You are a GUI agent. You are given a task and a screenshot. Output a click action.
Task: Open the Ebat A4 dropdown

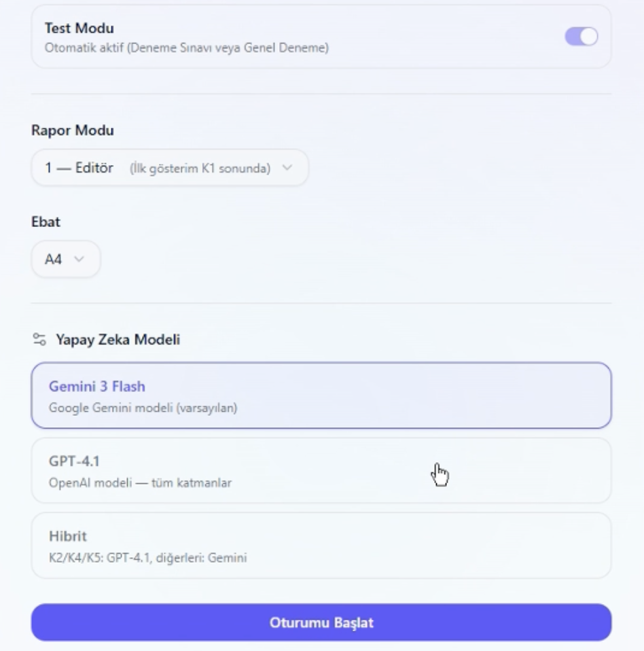[65, 259]
